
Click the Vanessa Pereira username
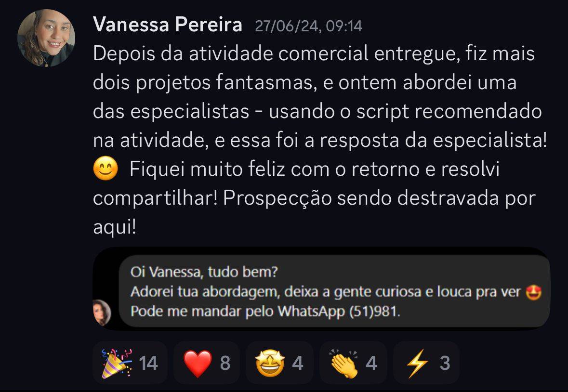pyautogui.click(x=167, y=25)
